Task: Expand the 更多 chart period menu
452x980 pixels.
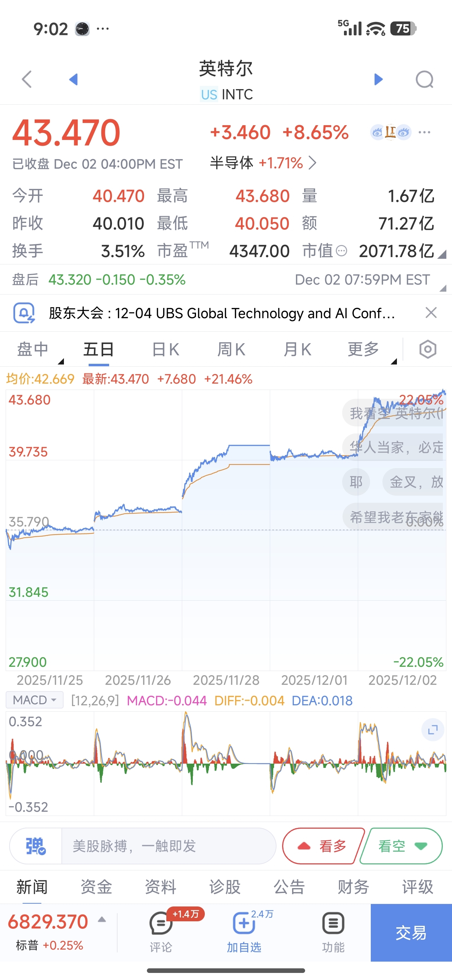Action: (363, 349)
